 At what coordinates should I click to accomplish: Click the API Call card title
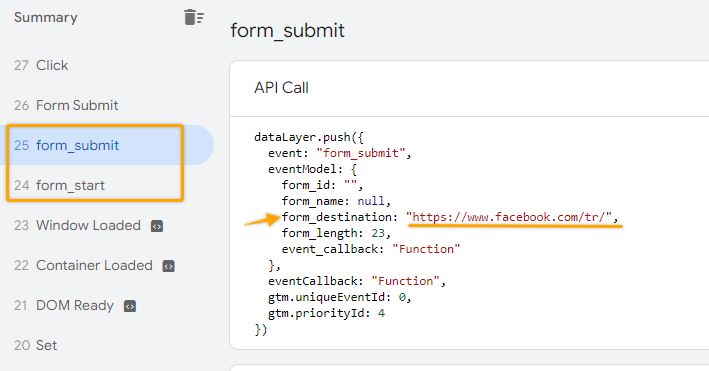pos(281,87)
